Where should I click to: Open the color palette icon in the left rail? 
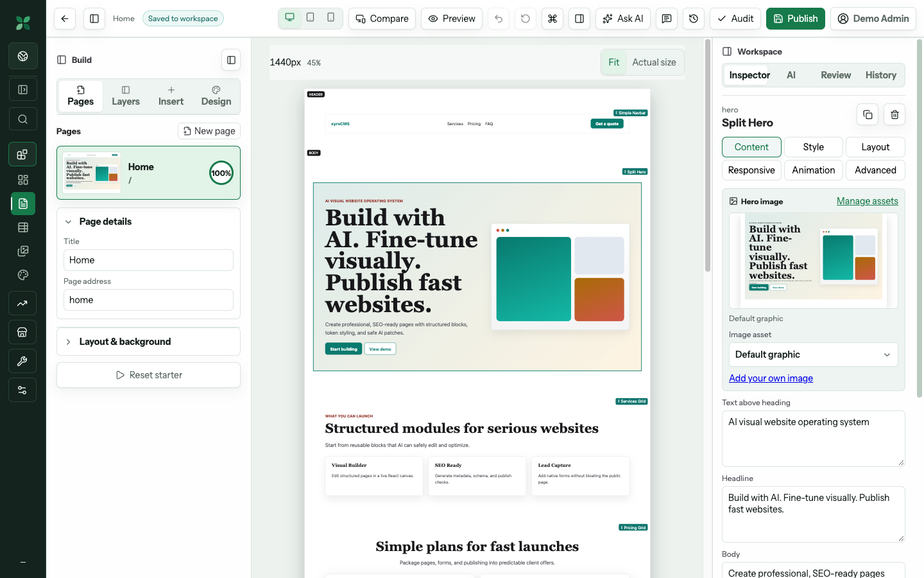[x=23, y=275]
